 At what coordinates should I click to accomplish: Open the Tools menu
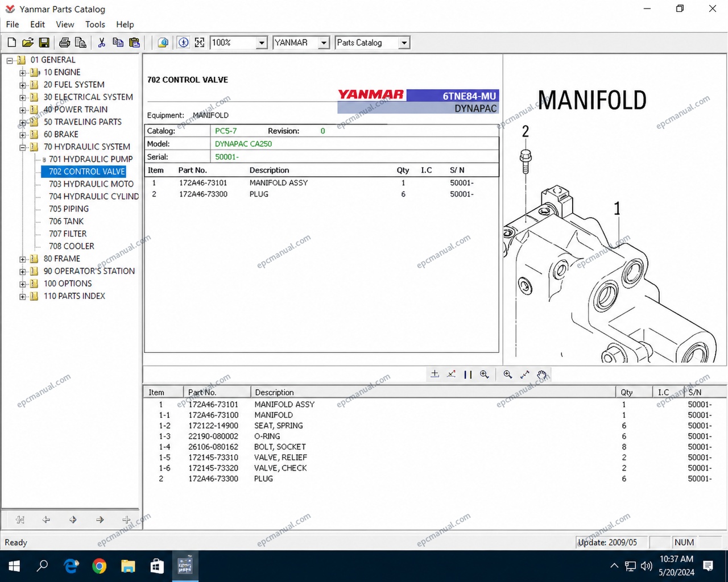click(95, 24)
